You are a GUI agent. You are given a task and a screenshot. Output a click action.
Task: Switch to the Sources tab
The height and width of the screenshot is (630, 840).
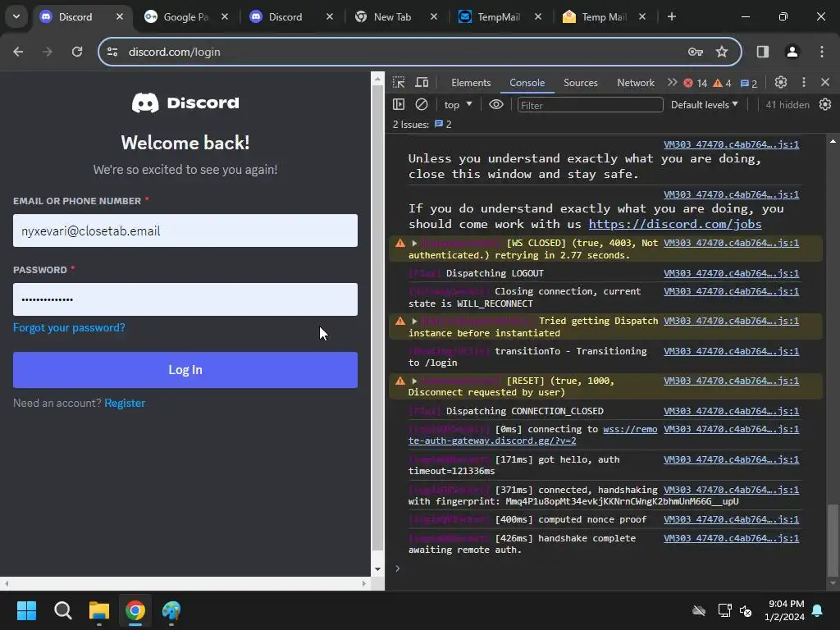(x=580, y=83)
